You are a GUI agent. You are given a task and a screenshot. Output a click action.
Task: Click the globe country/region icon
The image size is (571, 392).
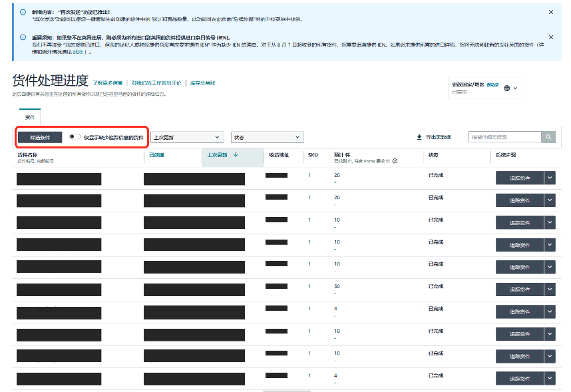[x=507, y=88]
